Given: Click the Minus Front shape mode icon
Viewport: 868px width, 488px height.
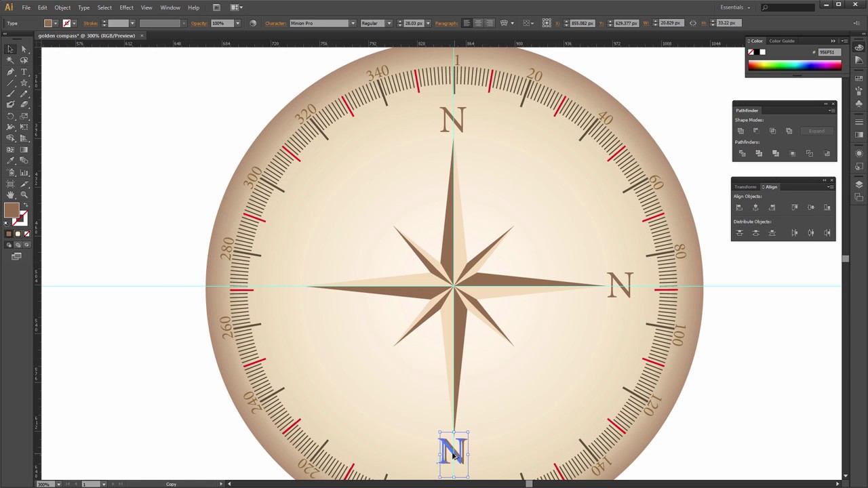Looking at the screenshot, I should click(756, 131).
